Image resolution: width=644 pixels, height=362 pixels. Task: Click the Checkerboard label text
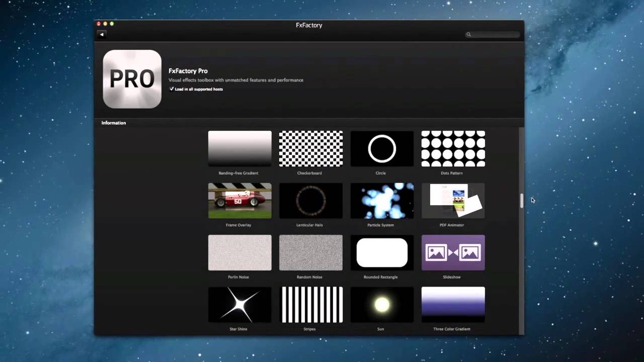[309, 173]
